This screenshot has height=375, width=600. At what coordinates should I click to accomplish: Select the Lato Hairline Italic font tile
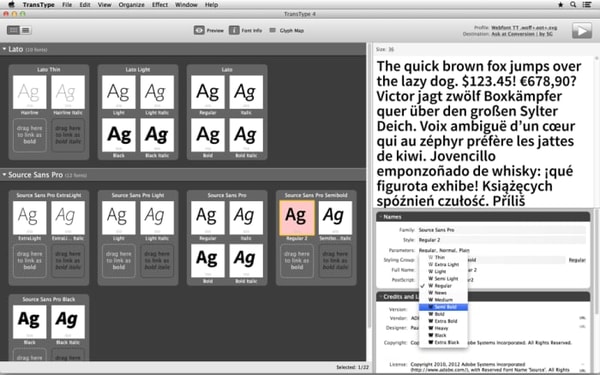click(68, 92)
